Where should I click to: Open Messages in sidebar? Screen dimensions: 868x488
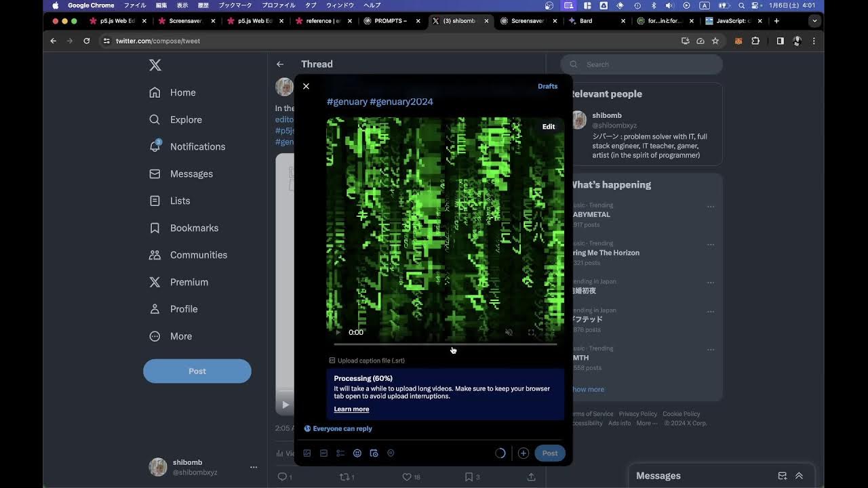[181, 174]
